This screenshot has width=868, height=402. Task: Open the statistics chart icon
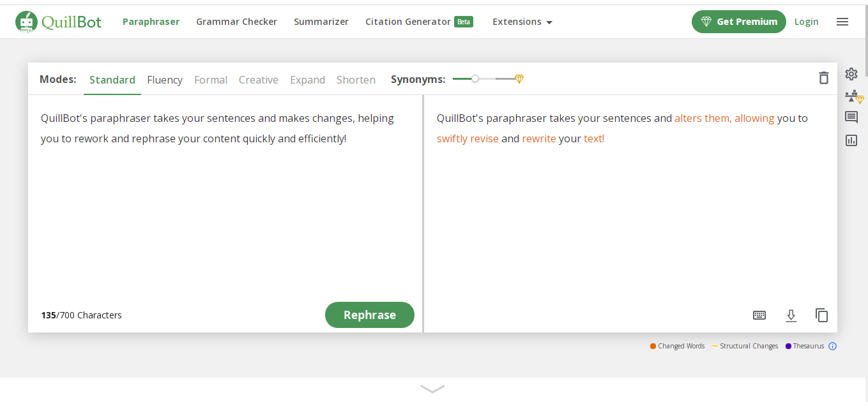pos(851,140)
